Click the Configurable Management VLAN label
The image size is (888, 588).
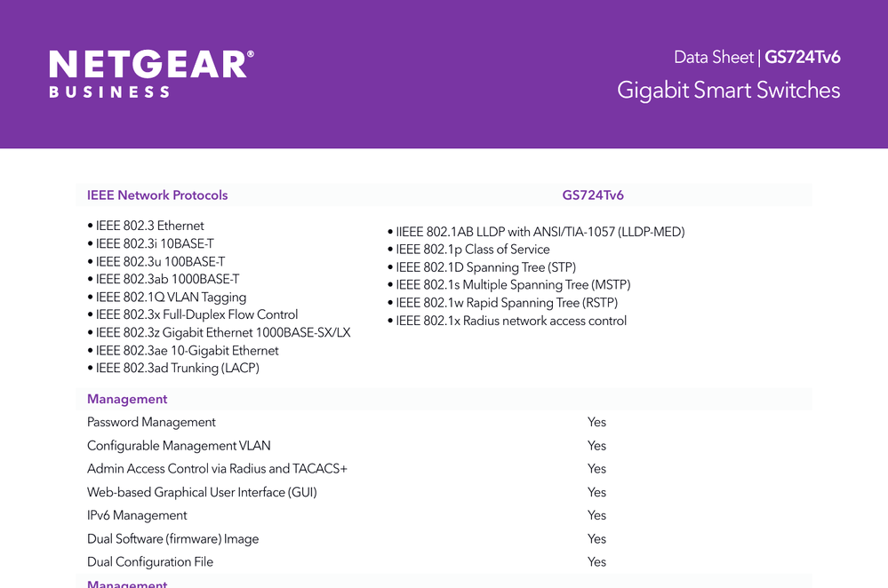[x=179, y=446]
